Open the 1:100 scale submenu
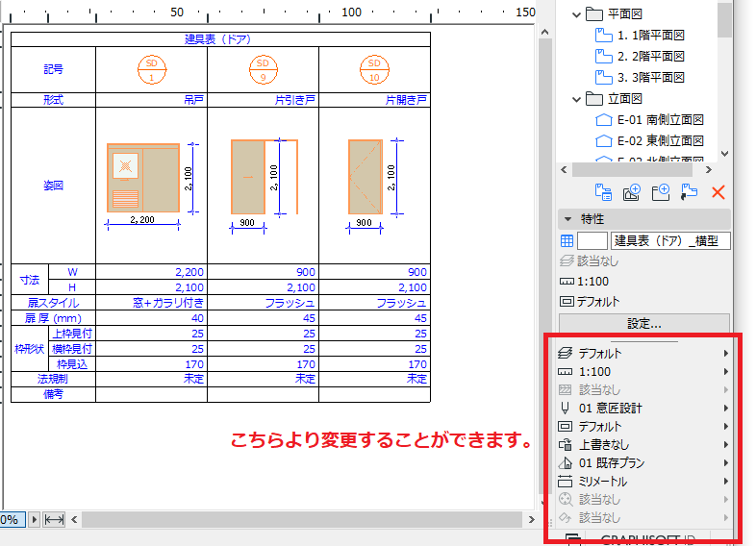Viewport: 756px width, 546px height. [643, 372]
